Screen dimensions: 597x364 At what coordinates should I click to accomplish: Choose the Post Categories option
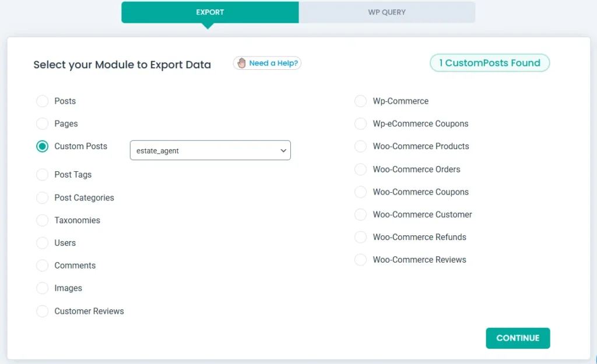pyautogui.click(x=43, y=198)
